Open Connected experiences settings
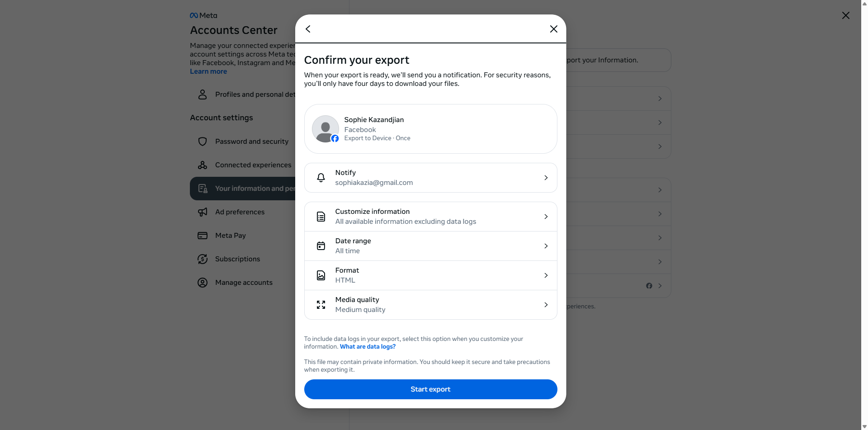This screenshot has height=430, width=868. pyautogui.click(x=243, y=165)
